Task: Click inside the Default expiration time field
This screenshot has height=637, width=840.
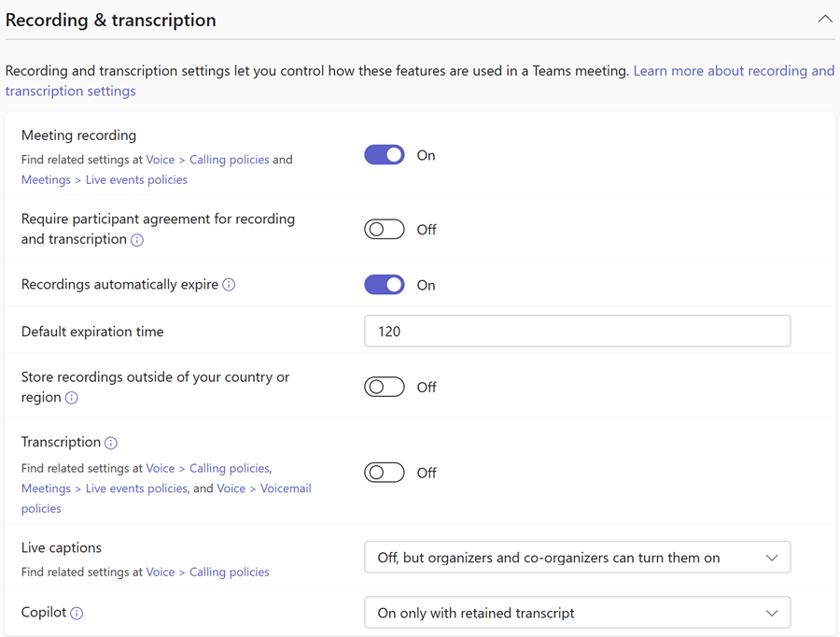Action: [x=577, y=331]
